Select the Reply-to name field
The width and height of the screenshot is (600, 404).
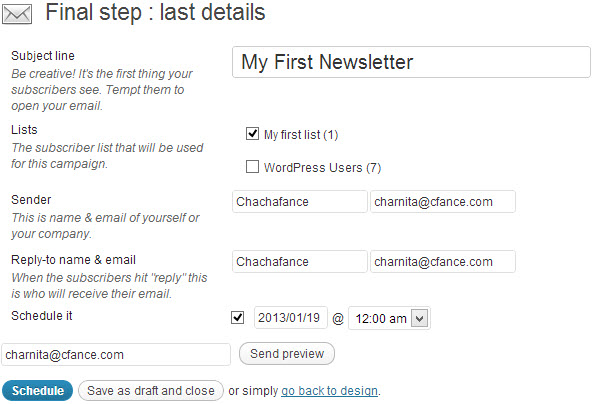299,262
